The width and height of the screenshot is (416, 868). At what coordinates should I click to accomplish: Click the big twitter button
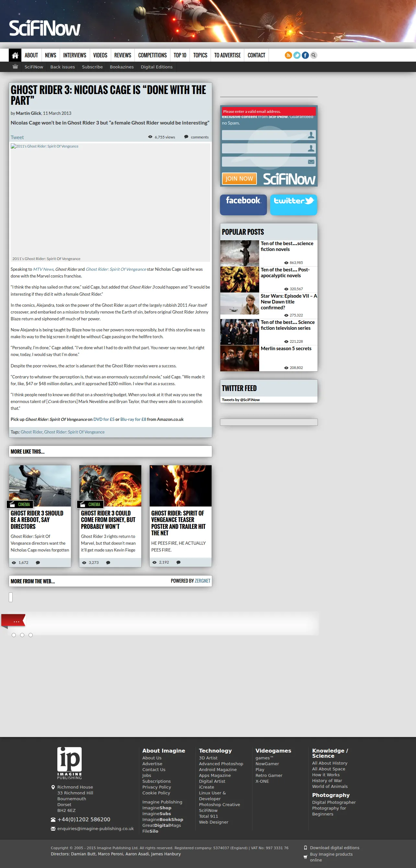click(x=294, y=205)
